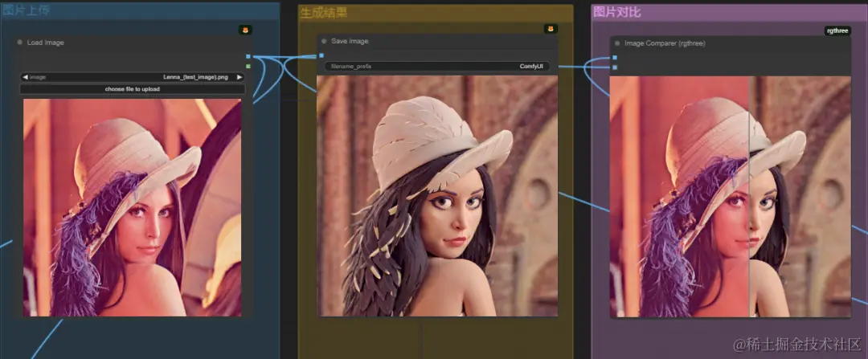Click the blue input slot of Save Image
This screenshot has width=868, height=359.
(x=321, y=55)
